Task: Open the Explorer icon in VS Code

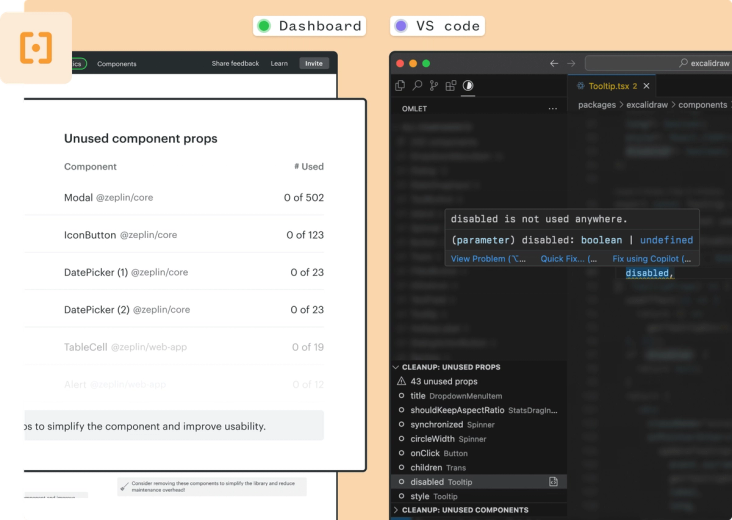Action: [400, 85]
